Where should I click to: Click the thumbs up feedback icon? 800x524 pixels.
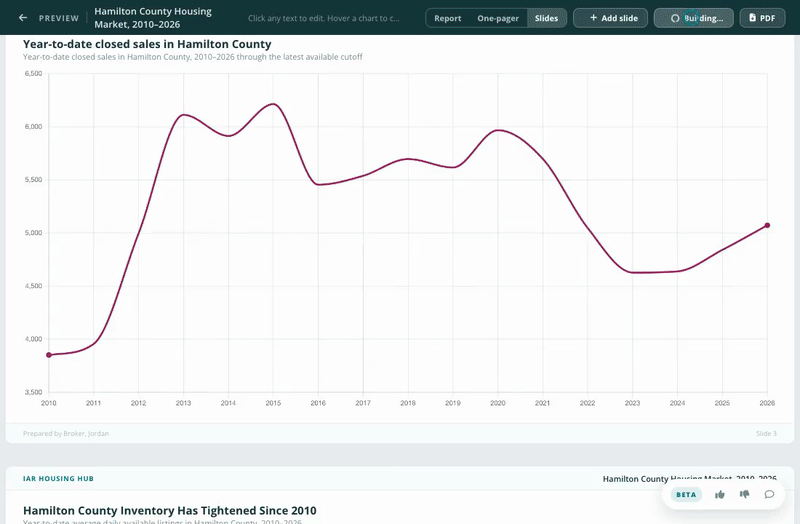pyautogui.click(x=720, y=494)
